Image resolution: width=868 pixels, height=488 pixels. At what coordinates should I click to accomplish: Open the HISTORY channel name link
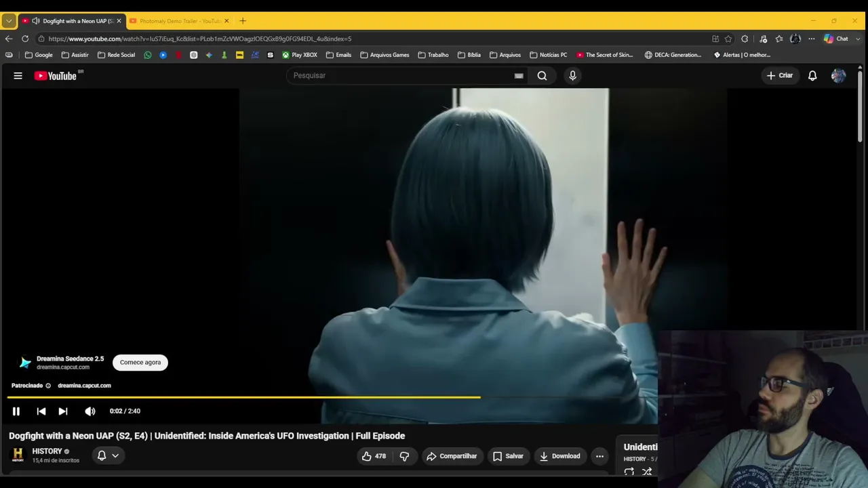click(47, 451)
